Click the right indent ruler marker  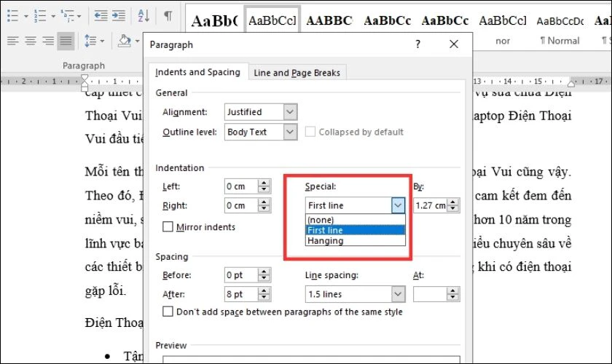tap(571, 84)
